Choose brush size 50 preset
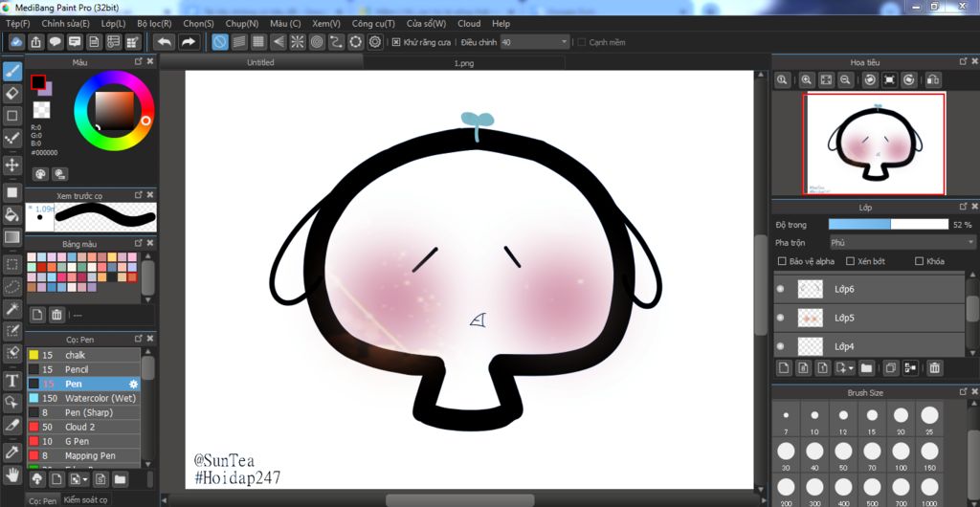 pos(844,455)
